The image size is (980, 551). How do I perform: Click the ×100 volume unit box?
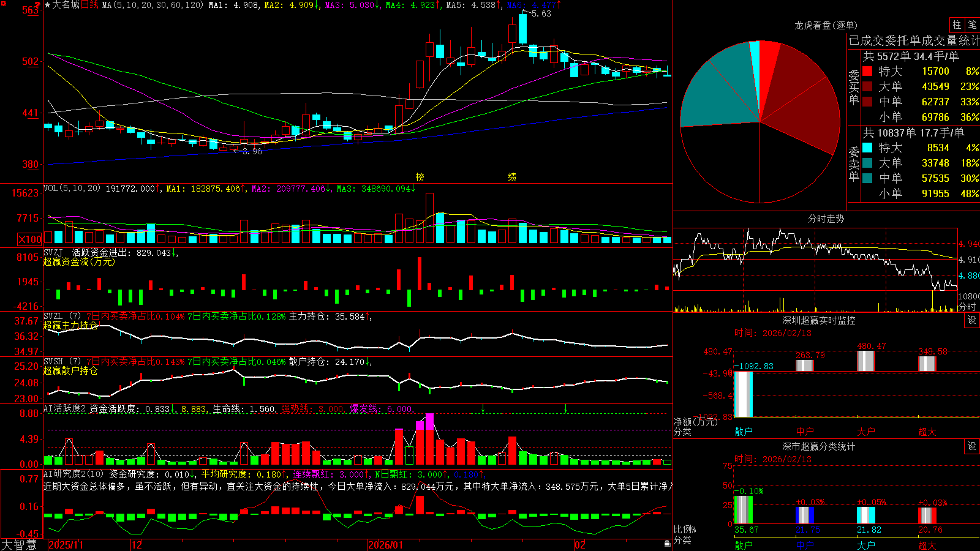(30, 239)
